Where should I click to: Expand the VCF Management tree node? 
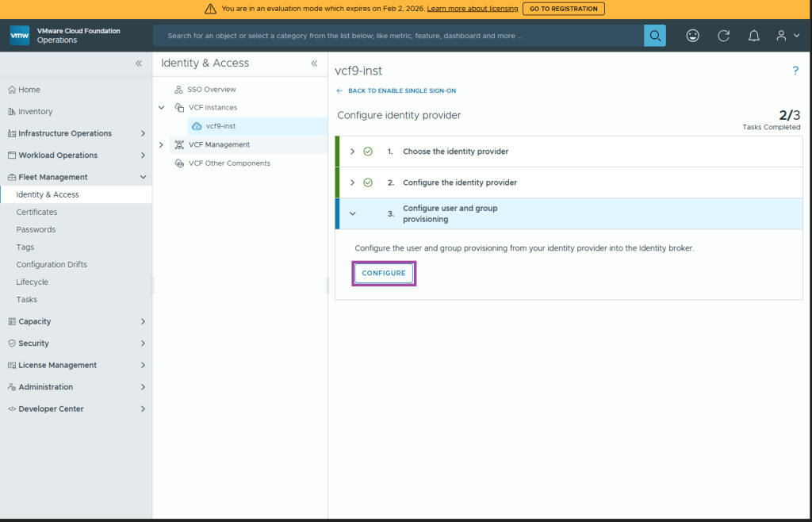pos(162,144)
